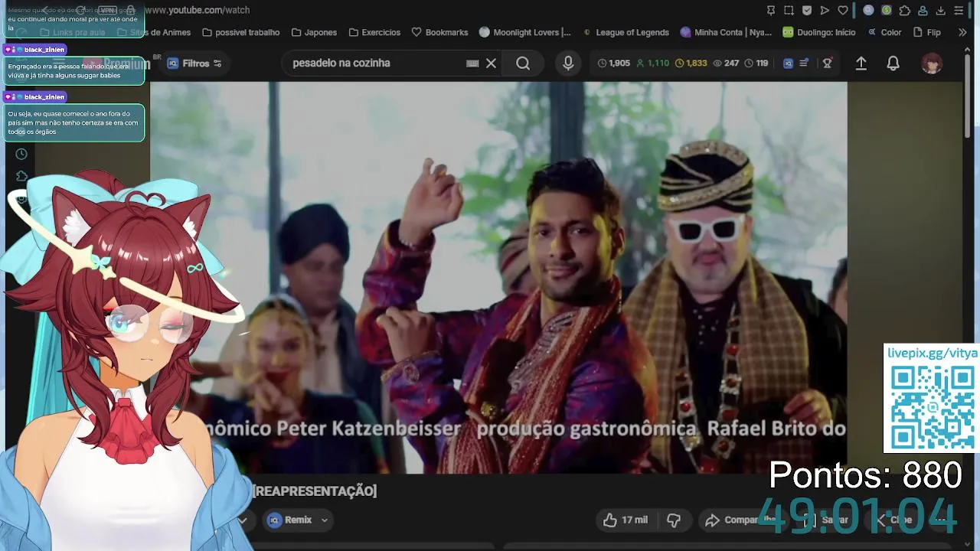Bookmark page with the heart icon
The width and height of the screenshot is (980, 551).
(x=843, y=10)
